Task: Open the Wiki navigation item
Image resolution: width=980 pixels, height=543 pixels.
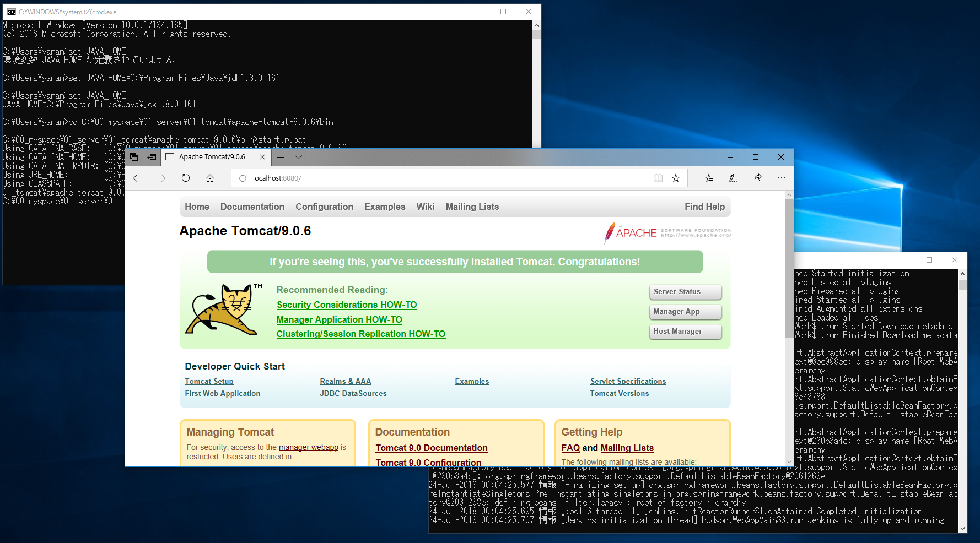Action: coord(426,207)
